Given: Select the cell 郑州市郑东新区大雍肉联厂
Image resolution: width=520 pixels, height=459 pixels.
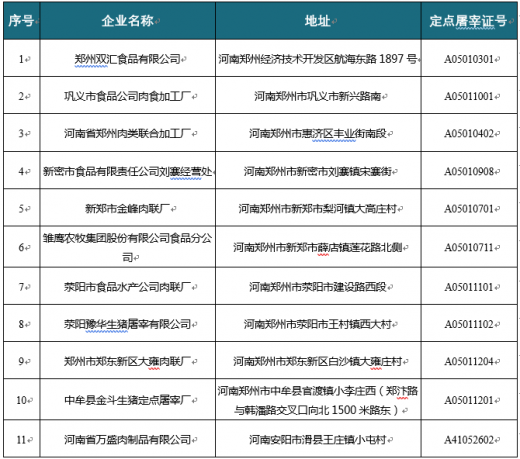Looking at the screenshot, I should click(x=128, y=360).
